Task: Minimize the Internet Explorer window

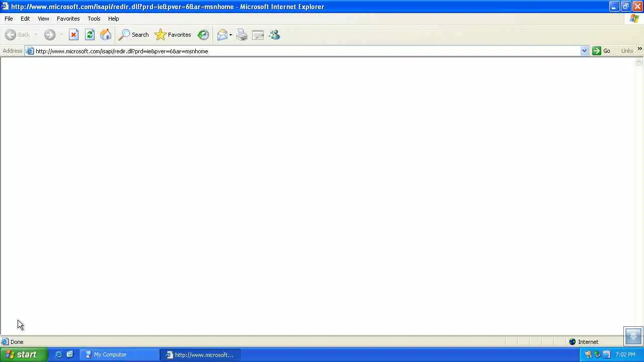Action: pyautogui.click(x=614, y=7)
